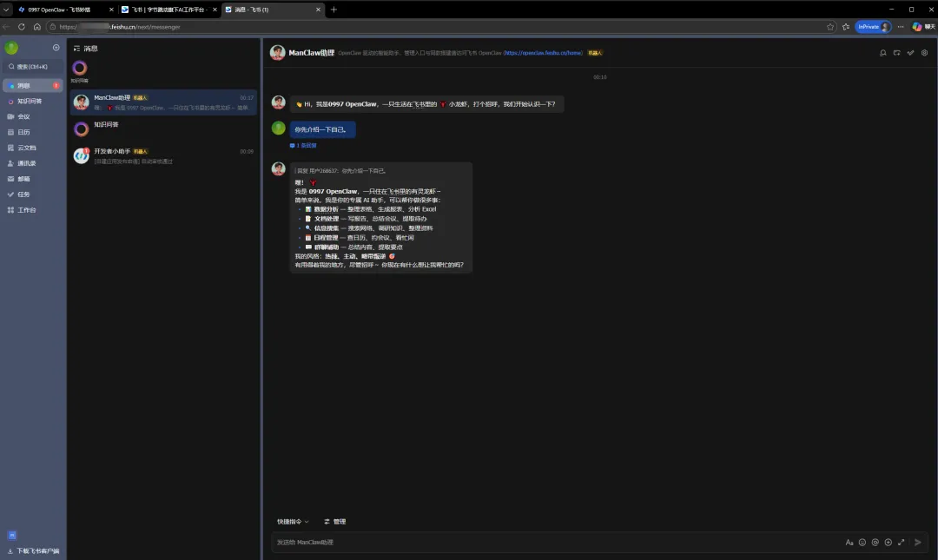Viewport: 938px width, 560px height.
Task: Open the pinned 知识问答 shortcut circle at top
Action: click(x=80, y=69)
